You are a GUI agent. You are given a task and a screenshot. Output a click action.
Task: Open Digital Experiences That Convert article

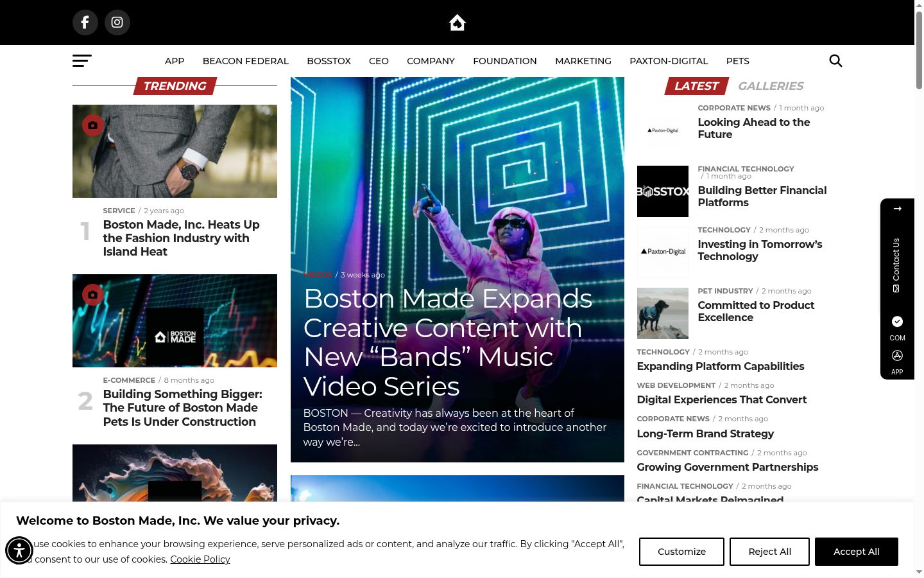coord(722,400)
